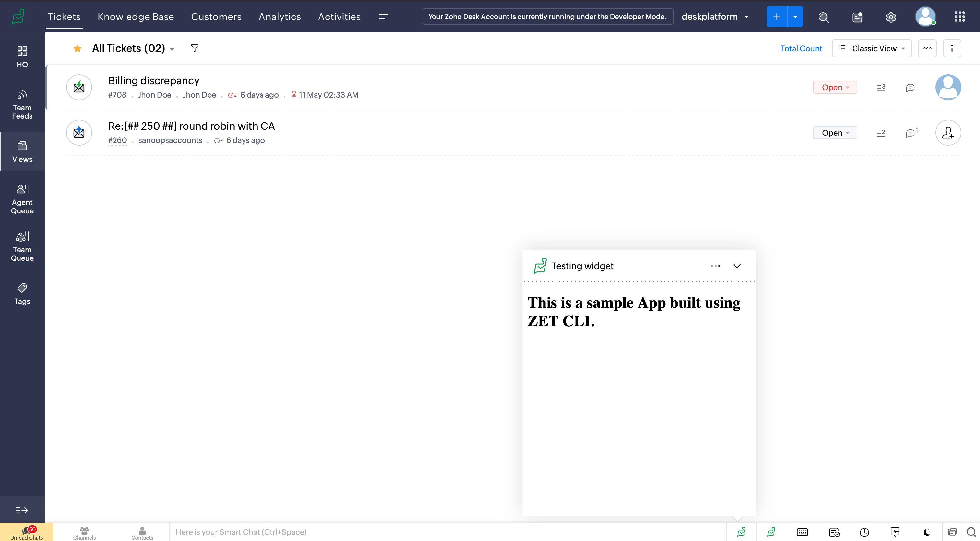This screenshot has width=980, height=541.
Task: Open the Testing widget more options menu
Action: point(716,266)
